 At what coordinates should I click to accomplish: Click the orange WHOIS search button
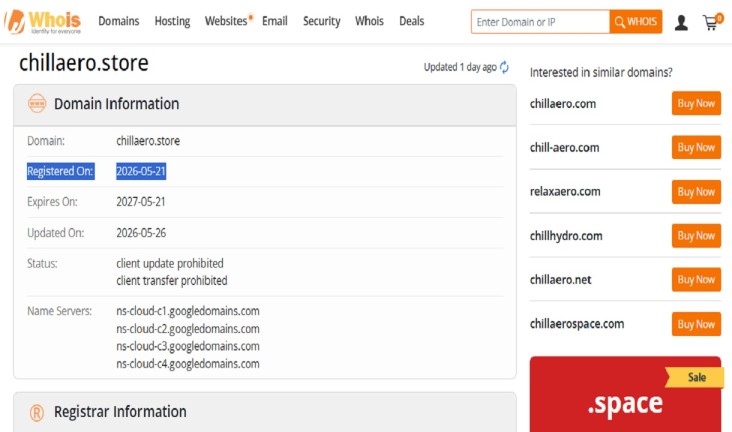[x=636, y=21]
